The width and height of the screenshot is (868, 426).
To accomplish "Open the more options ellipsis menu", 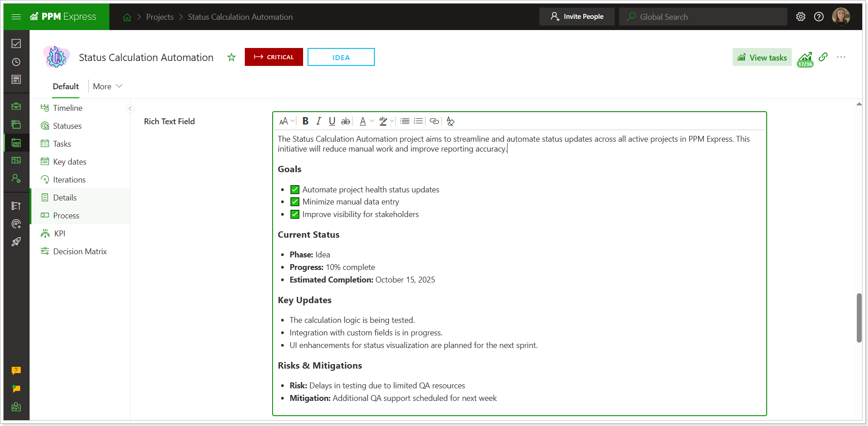I will pos(841,57).
